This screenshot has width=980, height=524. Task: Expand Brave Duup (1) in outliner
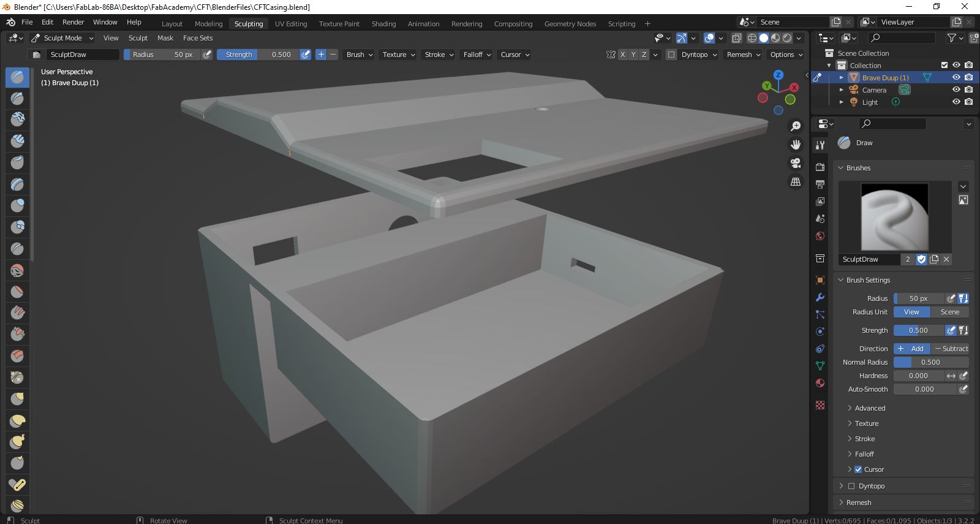click(842, 78)
